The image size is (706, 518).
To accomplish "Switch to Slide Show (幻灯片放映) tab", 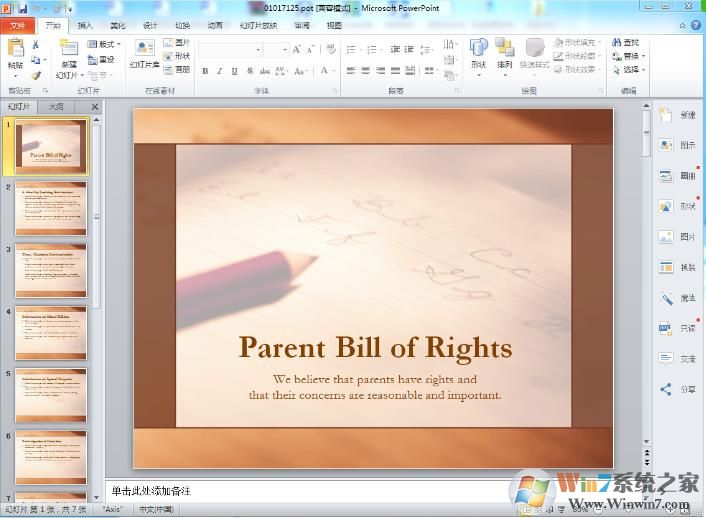I will pyautogui.click(x=258, y=25).
